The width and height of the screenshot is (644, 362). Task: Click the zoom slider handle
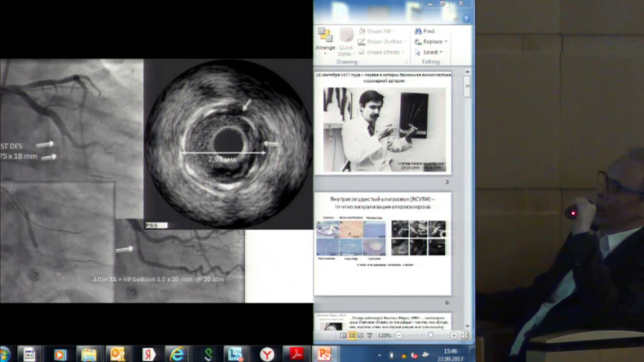pos(430,335)
